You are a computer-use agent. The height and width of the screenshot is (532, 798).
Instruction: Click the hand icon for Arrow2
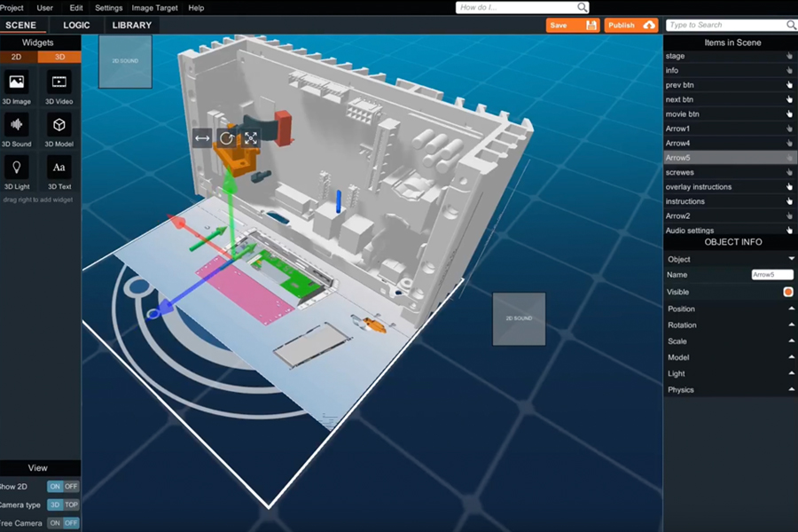coord(789,215)
